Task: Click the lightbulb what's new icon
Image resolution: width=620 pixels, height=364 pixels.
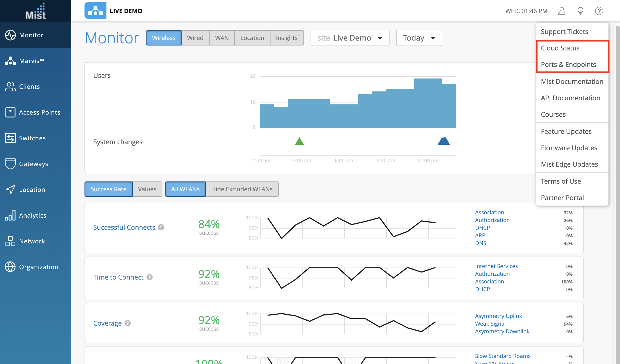Action: pos(580,11)
